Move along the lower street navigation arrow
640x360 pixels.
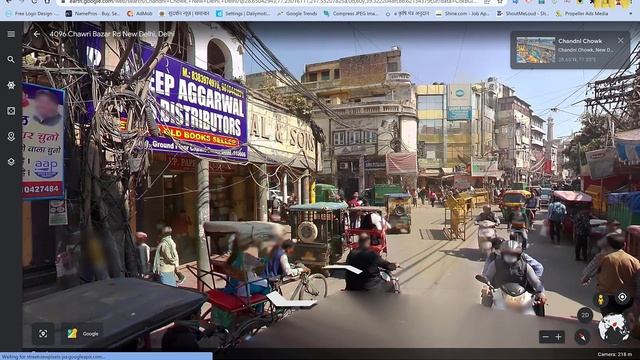(x=291, y=301)
